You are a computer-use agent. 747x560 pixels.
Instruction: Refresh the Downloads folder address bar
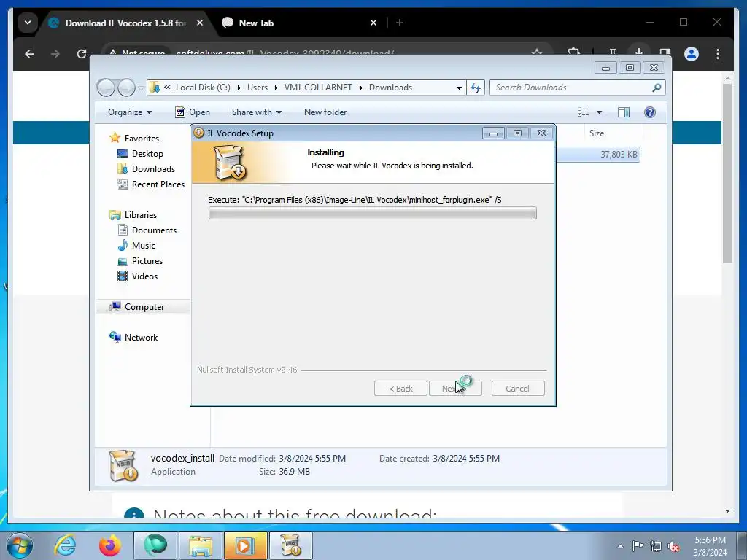pos(476,87)
